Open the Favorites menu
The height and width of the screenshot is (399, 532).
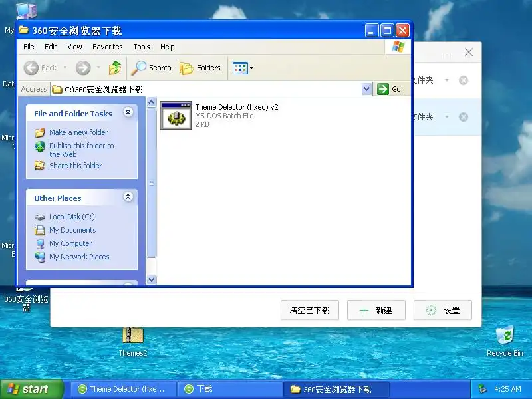click(x=108, y=47)
